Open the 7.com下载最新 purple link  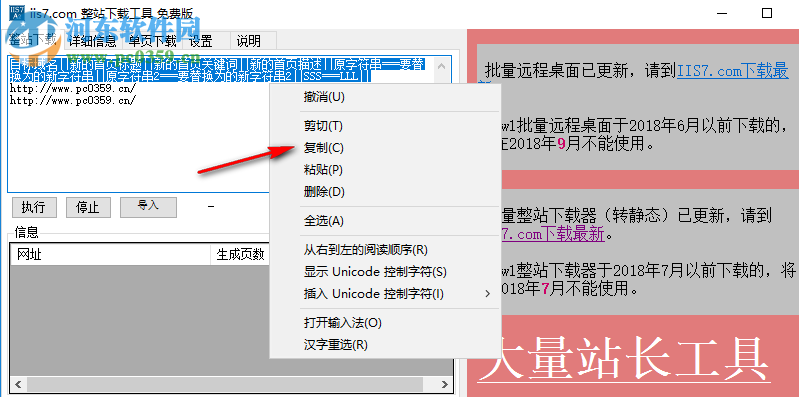553,234
